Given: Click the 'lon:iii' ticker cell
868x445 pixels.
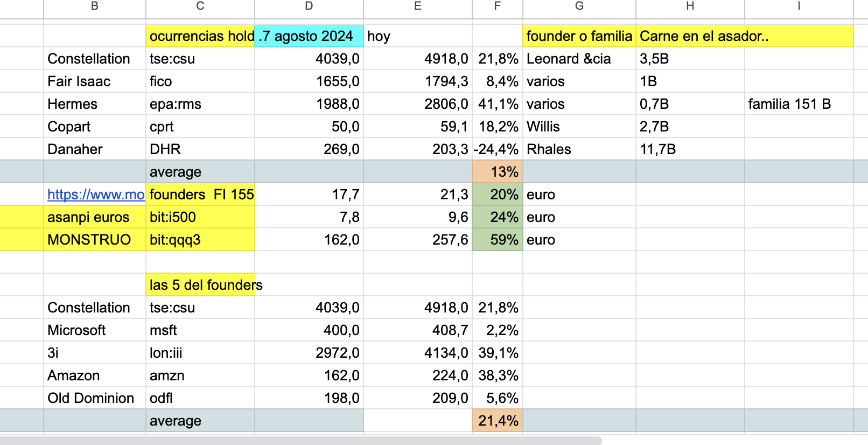Looking at the screenshot, I should (200, 353).
